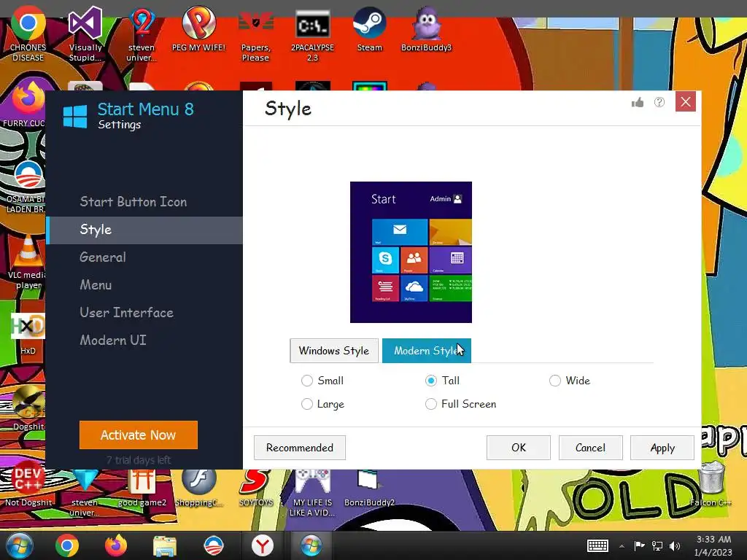Close the Start Menu 8 settings window
Image resolution: width=747 pixels, height=560 pixels.
point(686,102)
